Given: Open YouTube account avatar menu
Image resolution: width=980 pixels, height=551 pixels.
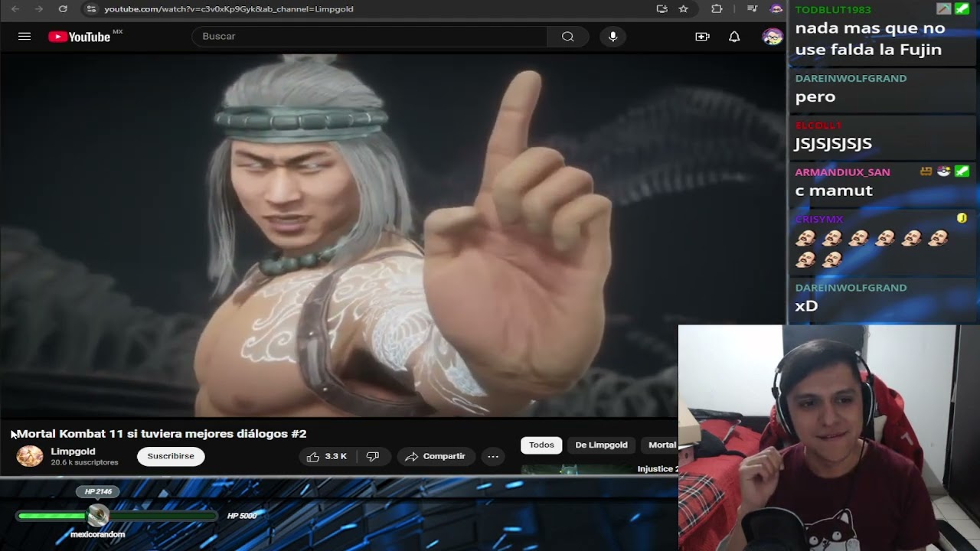Looking at the screenshot, I should pyautogui.click(x=772, y=36).
